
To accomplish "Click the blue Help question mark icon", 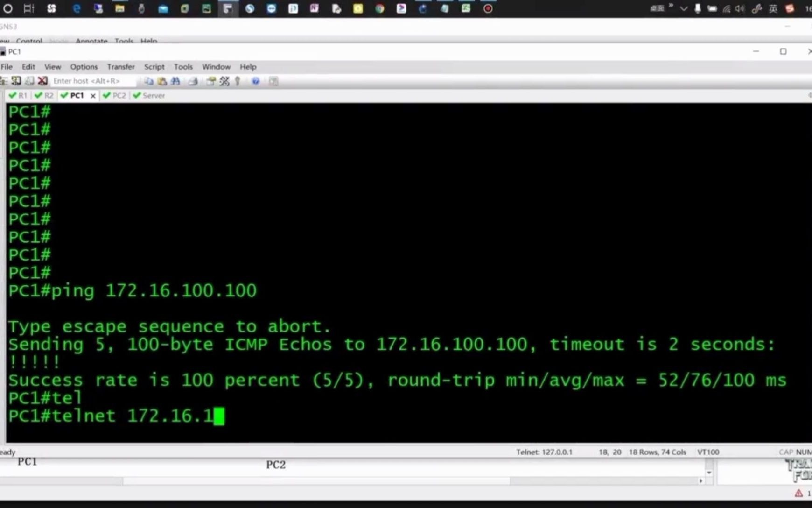I will click(x=255, y=81).
